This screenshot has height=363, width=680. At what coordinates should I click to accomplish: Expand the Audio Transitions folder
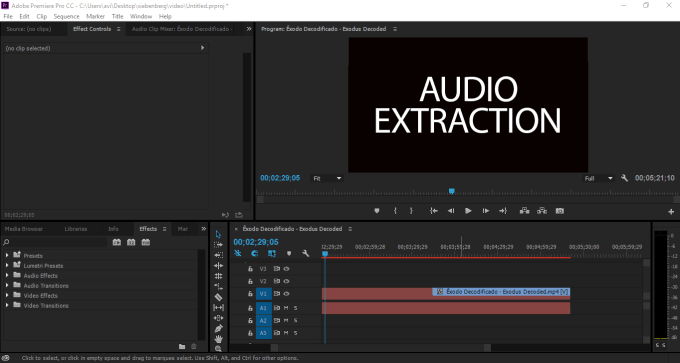coord(7,285)
